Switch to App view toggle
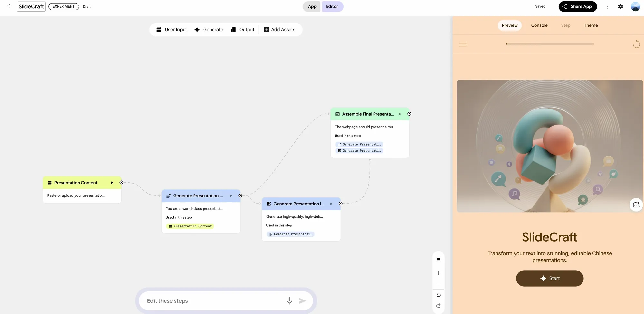This screenshot has width=644, height=314. coord(312,6)
